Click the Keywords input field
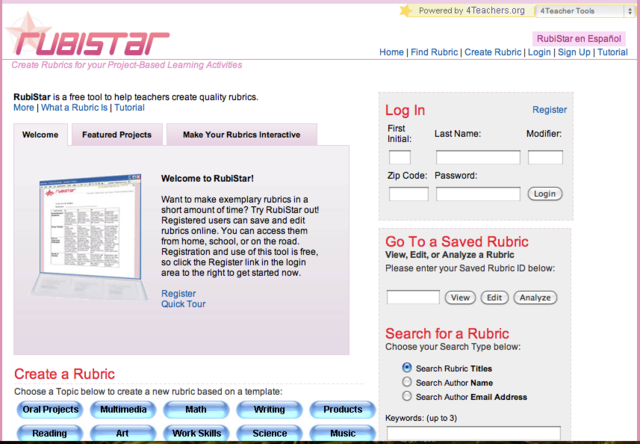 (x=473, y=433)
